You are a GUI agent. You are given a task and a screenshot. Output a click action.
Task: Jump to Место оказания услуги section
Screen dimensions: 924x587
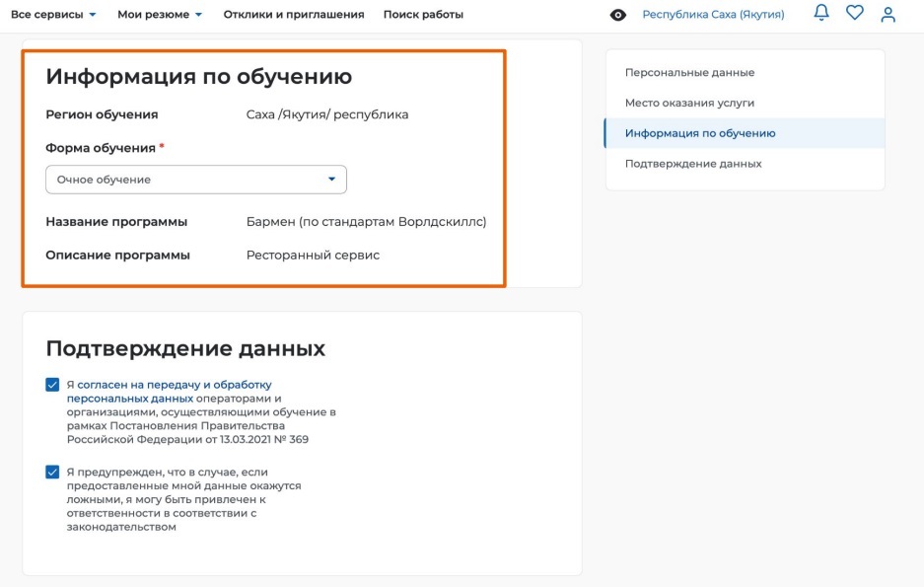point(689,103)
